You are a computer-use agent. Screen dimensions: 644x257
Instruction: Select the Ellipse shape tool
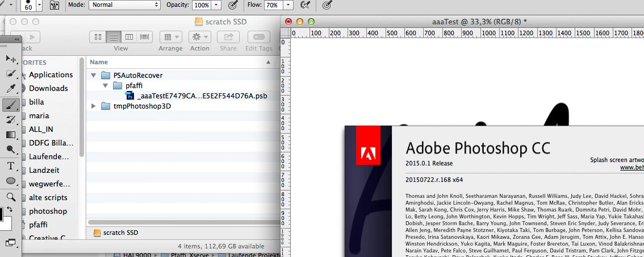click(x=11, y=181)
